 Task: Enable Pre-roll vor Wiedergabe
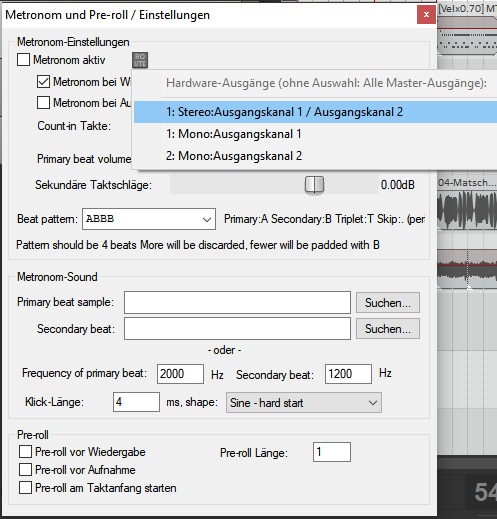click(x=26, y=452)
